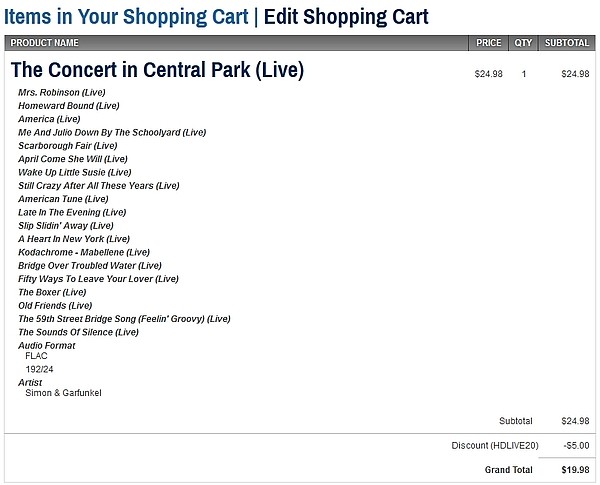
Task: Select Still Crazy After All These Years
Action: pos(99,186)
